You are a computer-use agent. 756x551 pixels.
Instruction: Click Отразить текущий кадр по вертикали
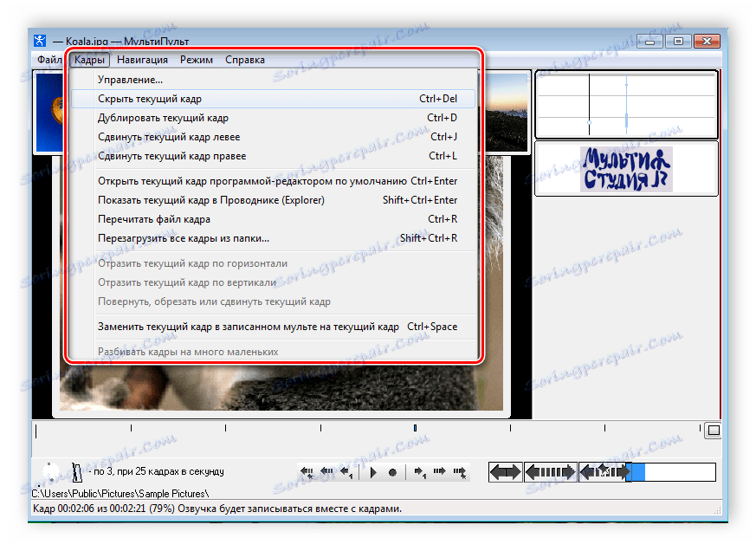click(273, 282)
